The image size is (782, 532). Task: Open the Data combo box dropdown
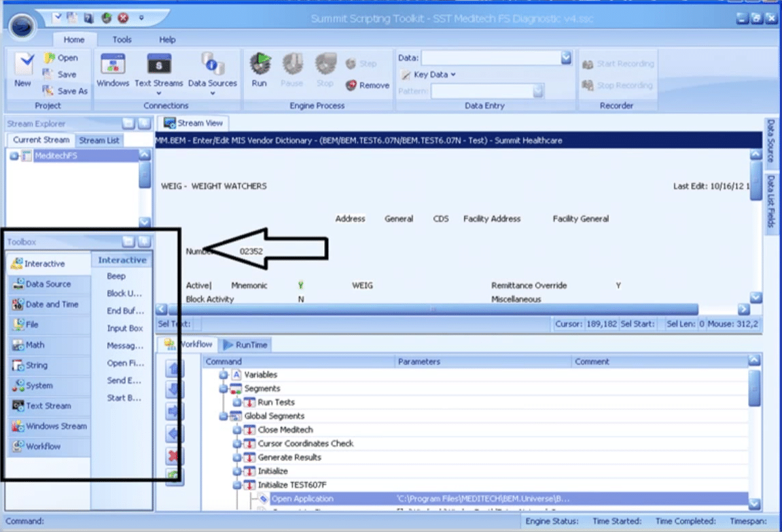(x=566, y=58)
